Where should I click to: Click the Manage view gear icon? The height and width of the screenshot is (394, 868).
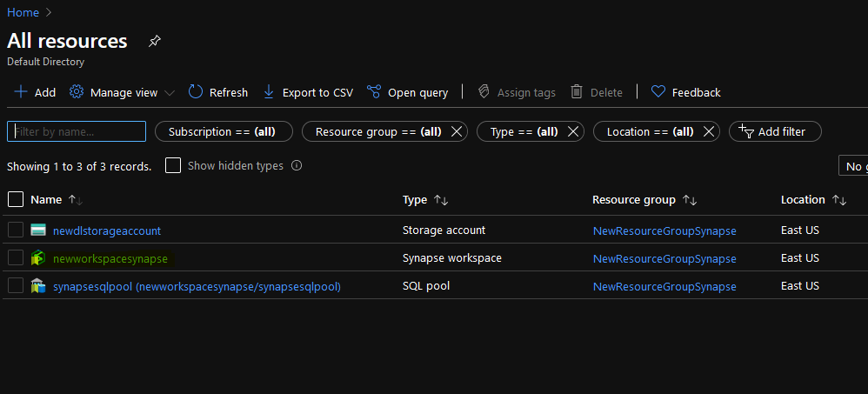pyautogui.click(x=77, y=92)
